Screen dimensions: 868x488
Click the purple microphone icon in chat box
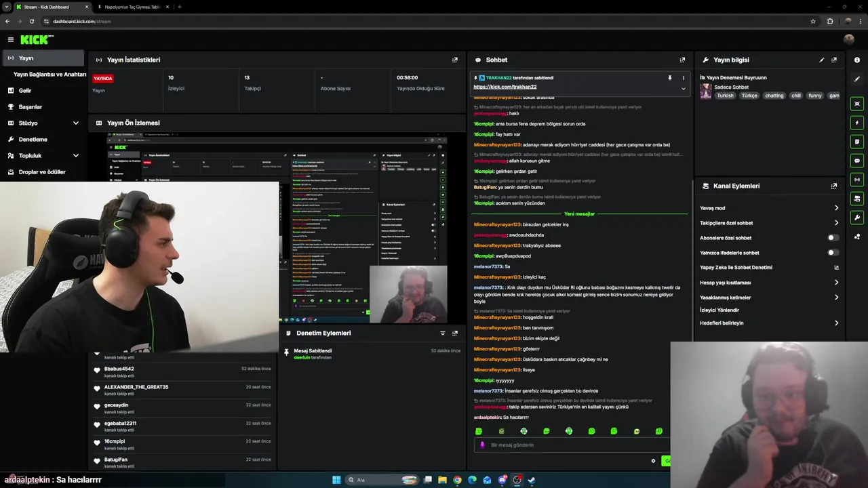pyautogui.click(x=482, y=445)
